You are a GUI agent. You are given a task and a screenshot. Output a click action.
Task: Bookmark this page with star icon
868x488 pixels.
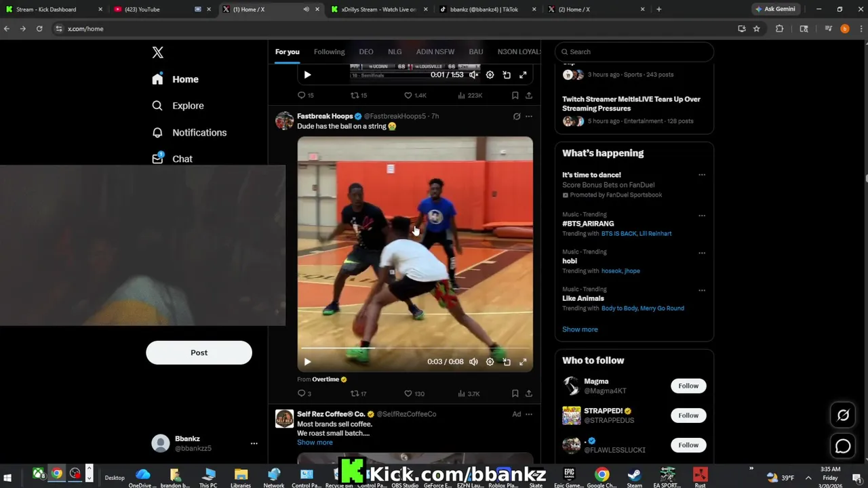click(757, 28)
